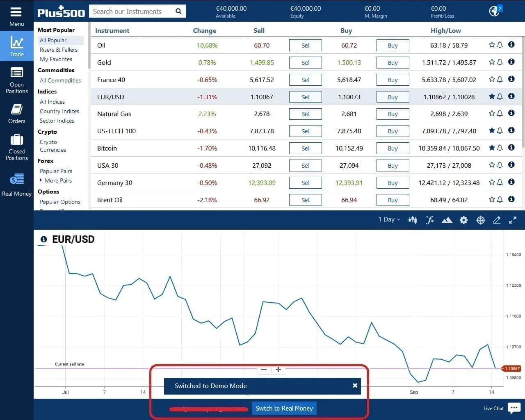Remove EUR/USD from favorites star
525x420 pixels.
point(492,96)
